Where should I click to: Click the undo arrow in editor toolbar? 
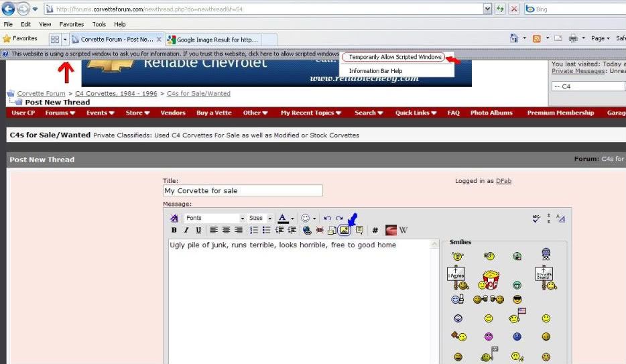coord(327,218)
